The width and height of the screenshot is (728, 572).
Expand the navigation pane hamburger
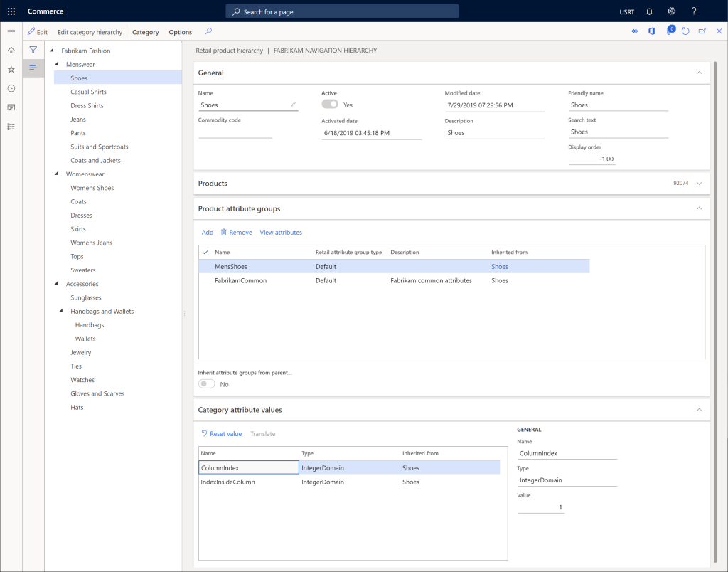(x=11, y=31)
